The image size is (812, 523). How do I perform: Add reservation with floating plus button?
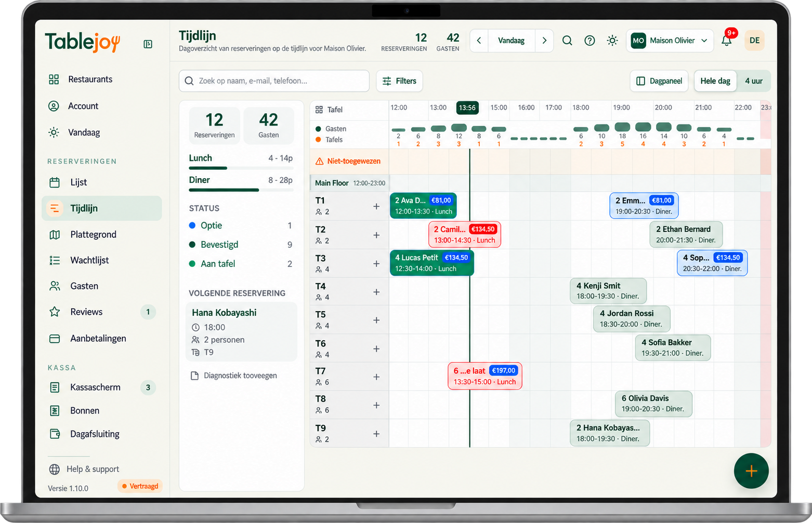pos(751,471)
